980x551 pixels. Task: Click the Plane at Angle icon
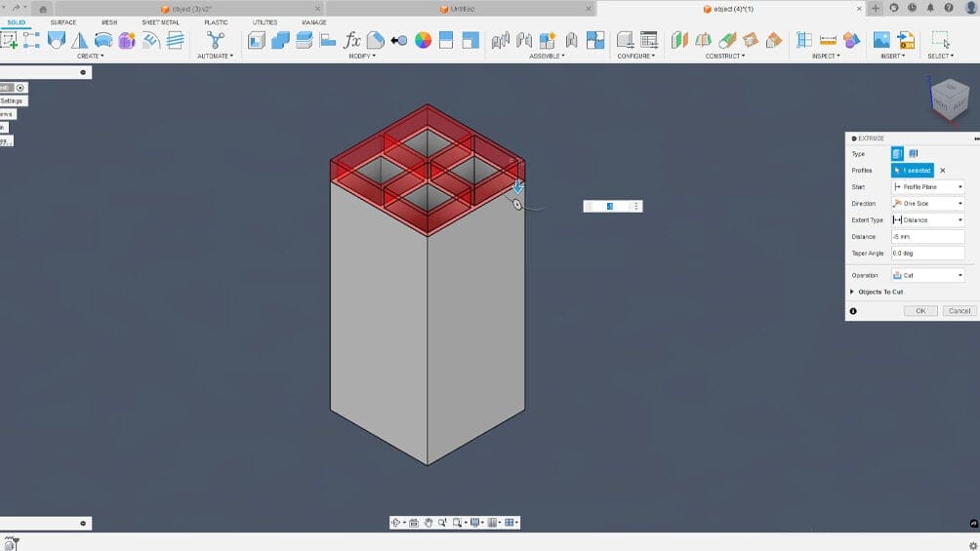point(703,40)
